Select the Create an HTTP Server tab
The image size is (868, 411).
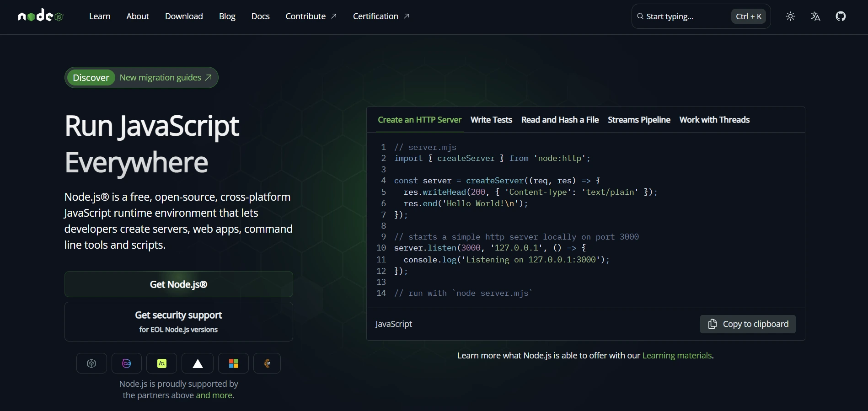[x=420, y=120]
